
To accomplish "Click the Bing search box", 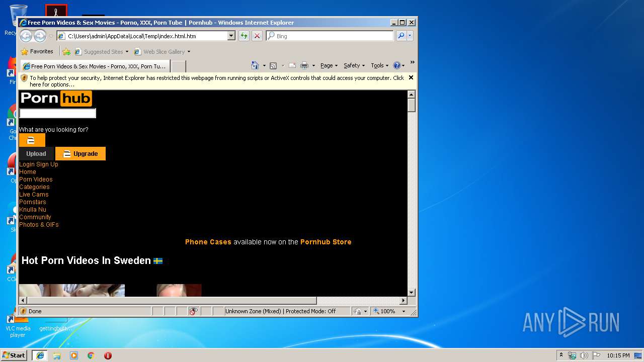I will [x=330, y=36].
